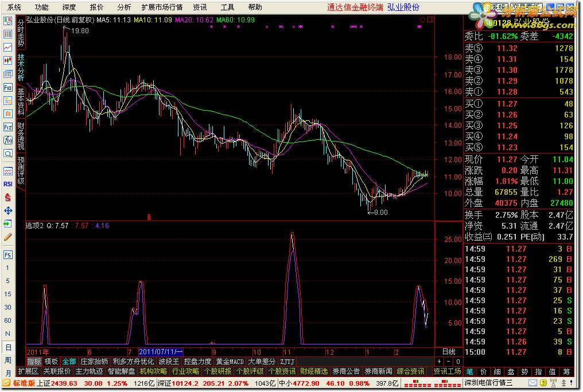Screen dimensions: 583x392
Task: Click the highlighted date 2011/07/11 marker
Action: click(161, 351)
